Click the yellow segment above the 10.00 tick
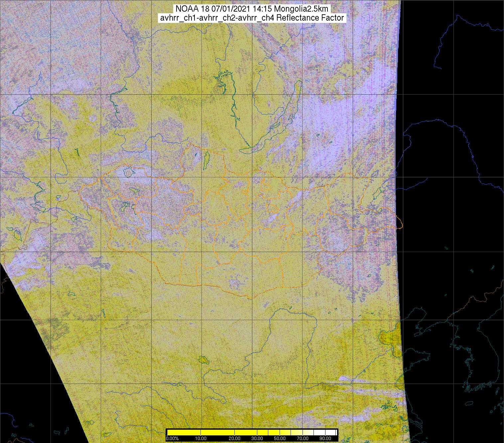The height and width of the screenshot is (443, 504). click(201, 432)
